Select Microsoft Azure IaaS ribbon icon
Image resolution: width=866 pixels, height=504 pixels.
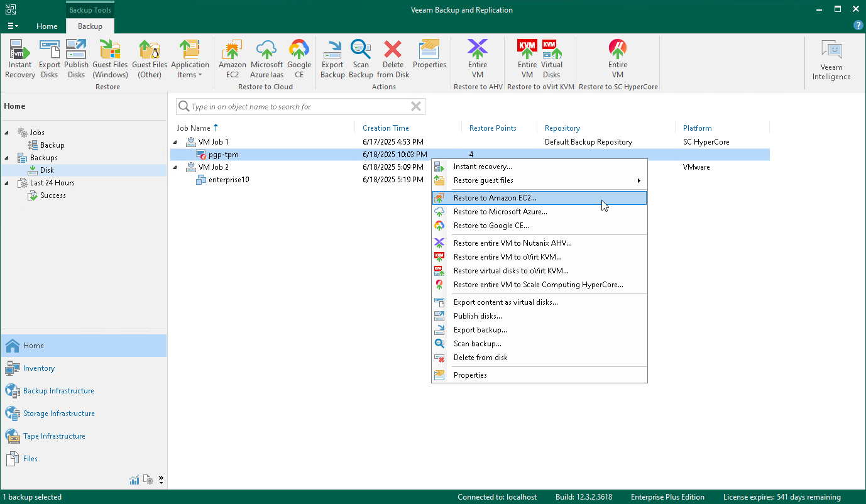point(266,58)
